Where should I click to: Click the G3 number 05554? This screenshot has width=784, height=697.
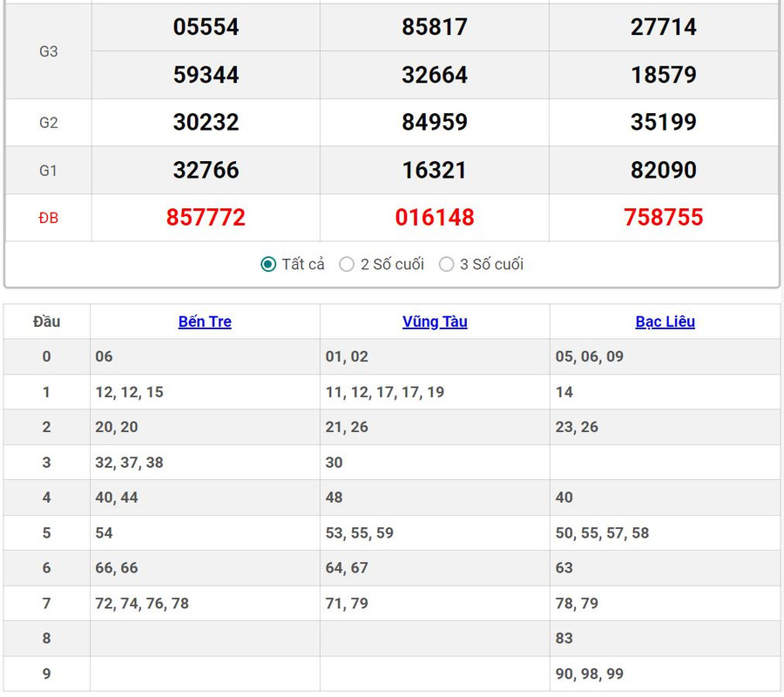[x=206, y=27]
